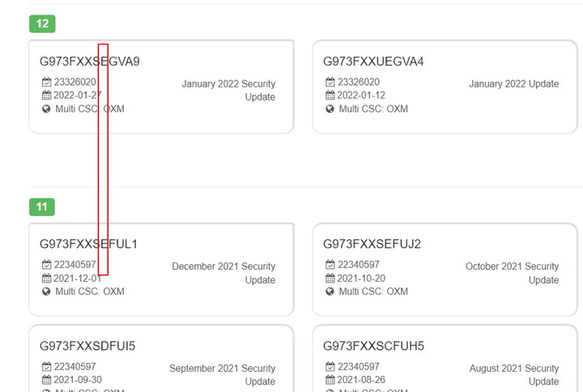The height and width of the screenshot is (392, 583).
Task: Open firmware G973FXXSCFUH5 card title
Action: pyautogui.click(x=373, y=346)
